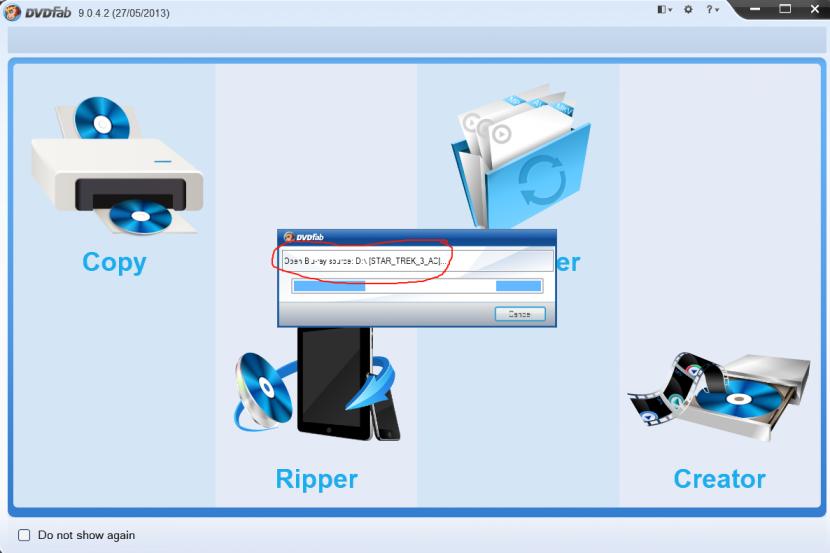The image size is (830, 553).
Task: Open the Ripper tablet and disc icon
Action: coord(317,384)
